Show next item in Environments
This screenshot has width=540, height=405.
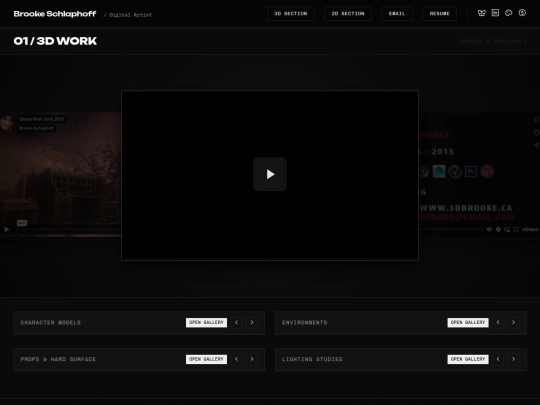point(513,322)
